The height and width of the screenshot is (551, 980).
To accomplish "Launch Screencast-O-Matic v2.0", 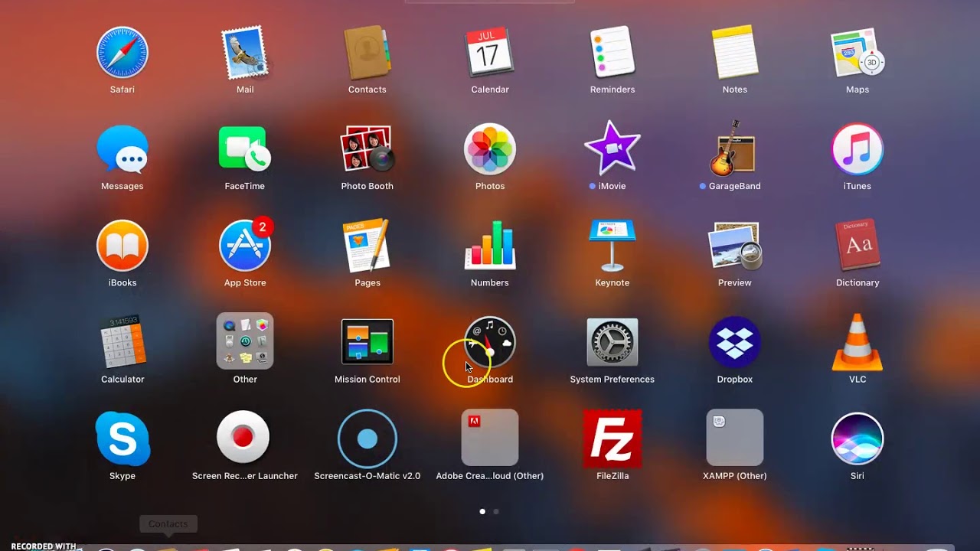I will (x=367, y=439).
